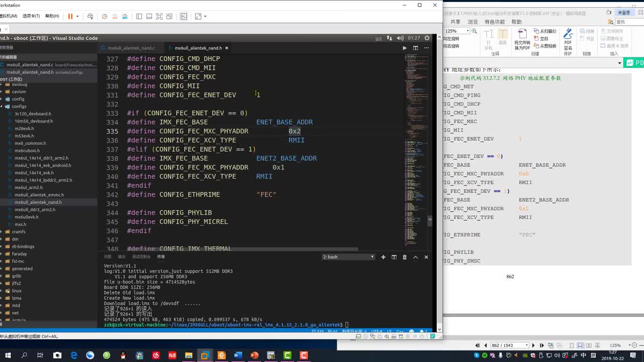Take a VM snapshot with the clock icon
Image resolution: width=644 pixels, height=362 pixels.
pyautogui.click(x=105, y=16)
